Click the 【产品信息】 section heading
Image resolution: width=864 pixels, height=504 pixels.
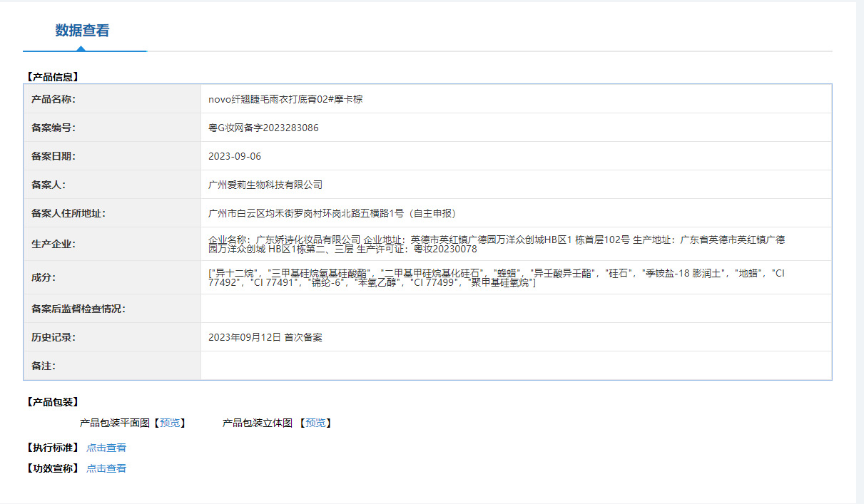51,76
